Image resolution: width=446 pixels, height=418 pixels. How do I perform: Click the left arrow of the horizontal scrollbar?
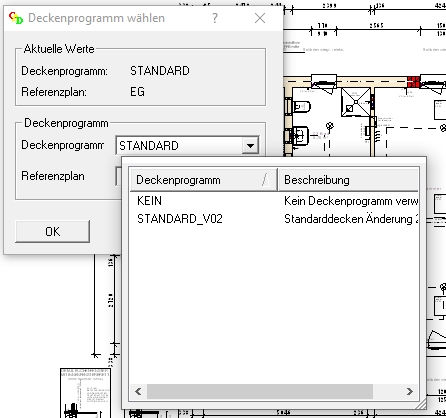point(138,391)
